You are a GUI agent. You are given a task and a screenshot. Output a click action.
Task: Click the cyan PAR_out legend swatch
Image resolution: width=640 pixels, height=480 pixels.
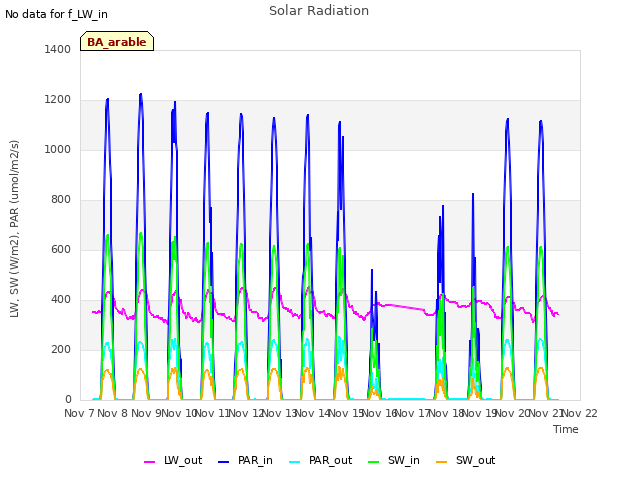point(294,462)
